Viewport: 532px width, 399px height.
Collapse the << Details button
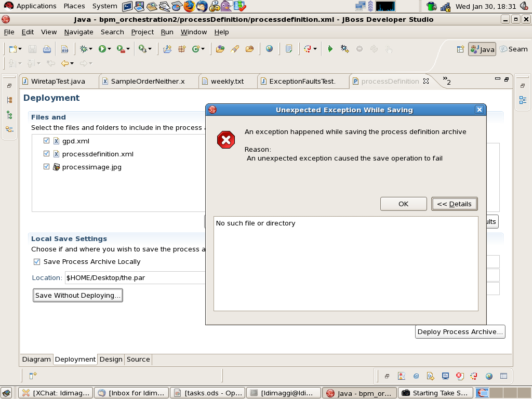pos(454,204)
